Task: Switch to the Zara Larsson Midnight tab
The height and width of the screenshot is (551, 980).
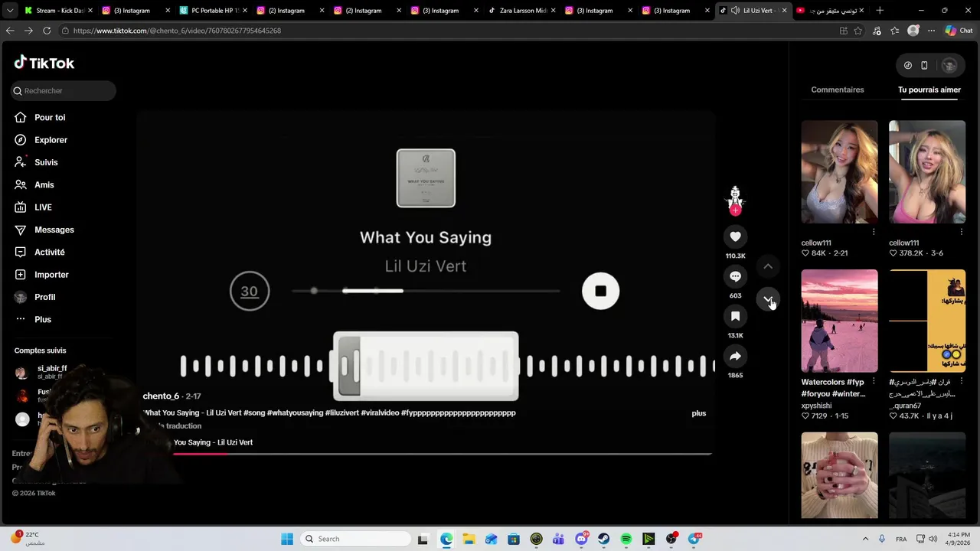Action: point(522,11)
